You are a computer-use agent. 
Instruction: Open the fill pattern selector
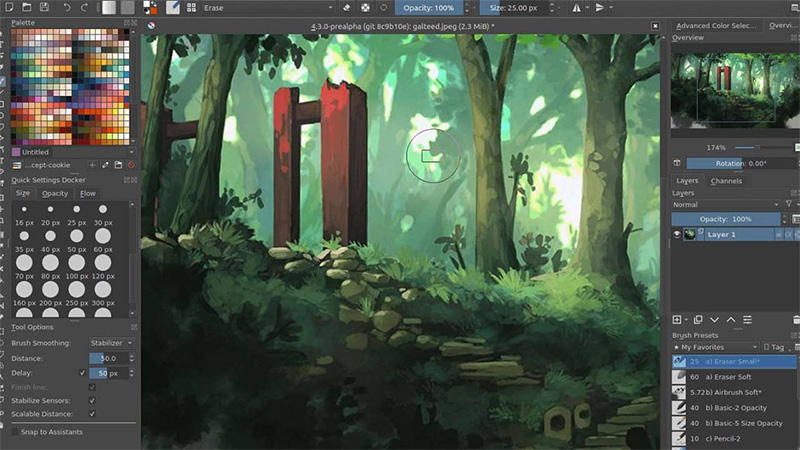(128, 7)
